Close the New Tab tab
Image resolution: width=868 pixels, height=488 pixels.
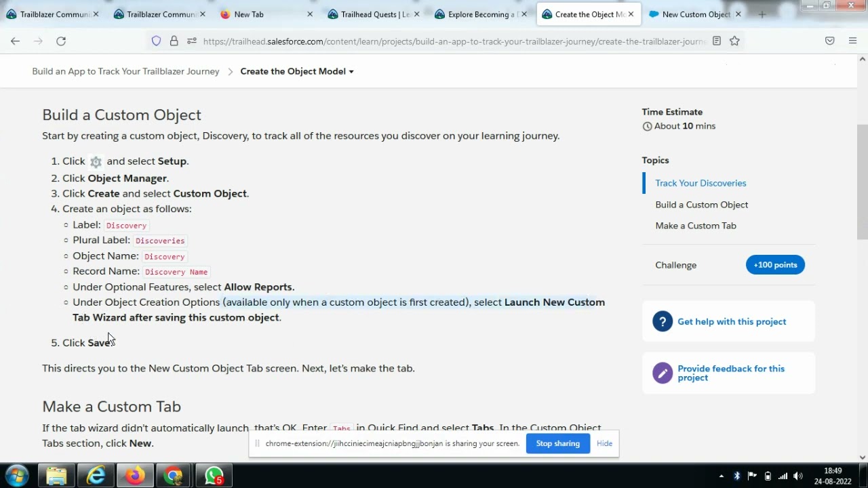(x=310, y=14)
